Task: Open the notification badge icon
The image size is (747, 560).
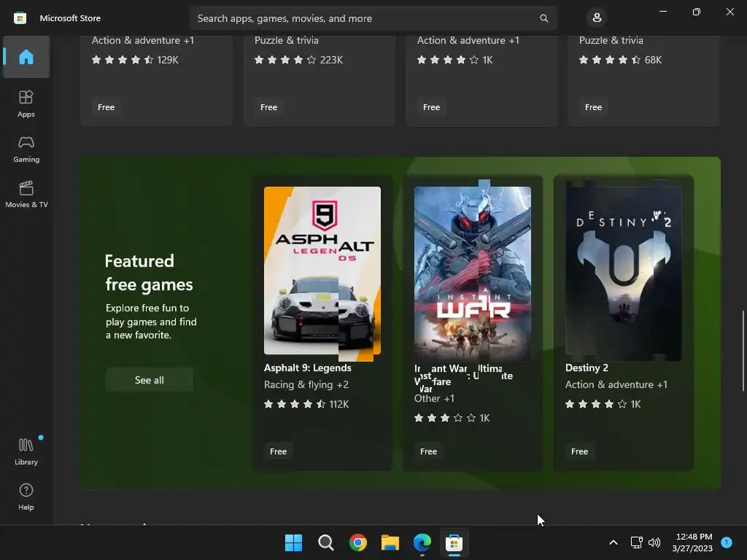Action: click(727, 542)
